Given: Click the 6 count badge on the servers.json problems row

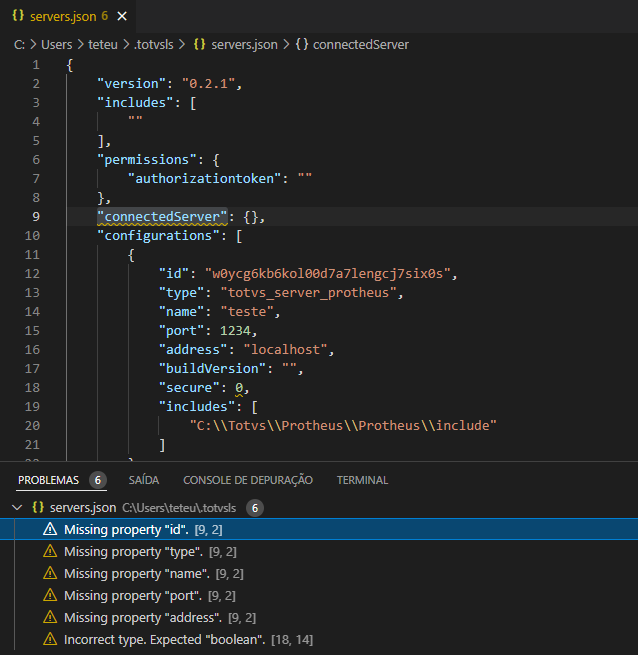Looking at the screenshot, I should (255, 508).
